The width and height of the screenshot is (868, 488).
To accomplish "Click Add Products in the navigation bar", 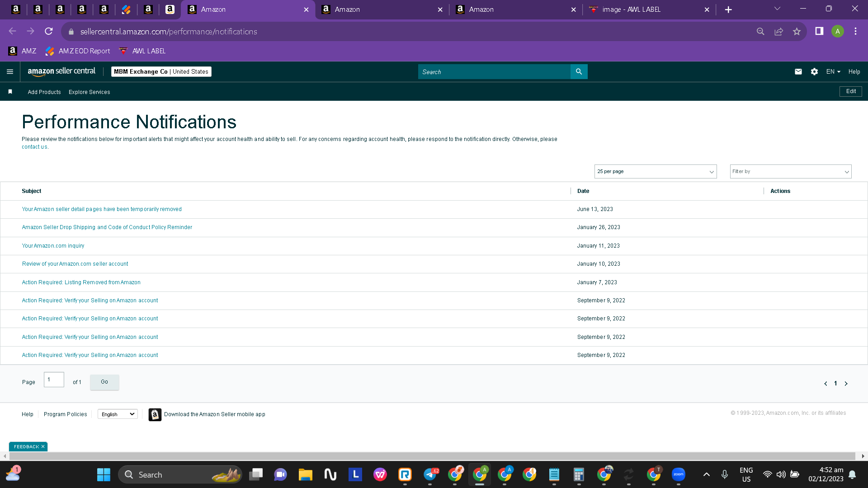I will click(x=44, y=92).
